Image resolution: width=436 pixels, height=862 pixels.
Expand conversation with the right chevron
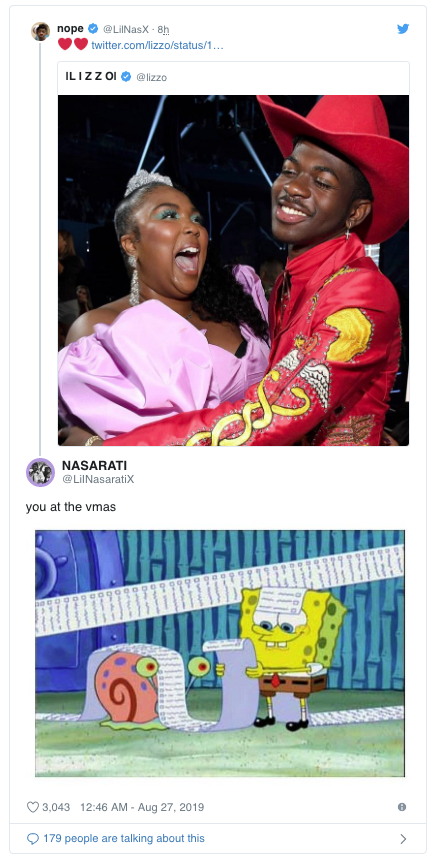click(x=403, y=838)
